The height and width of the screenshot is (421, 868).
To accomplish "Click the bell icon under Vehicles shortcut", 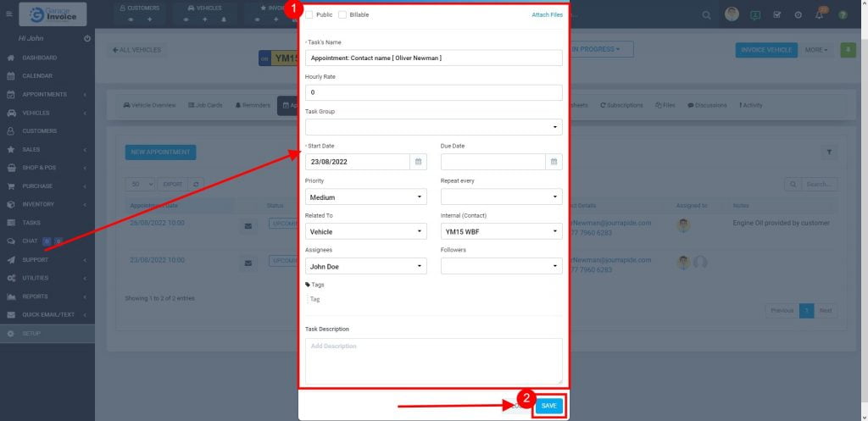I will pyautogui.click(x=224, y=19).
